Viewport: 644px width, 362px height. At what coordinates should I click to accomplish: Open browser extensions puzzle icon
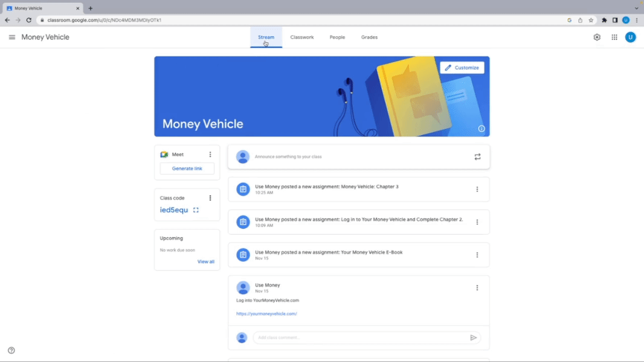(x=604, y=20)
